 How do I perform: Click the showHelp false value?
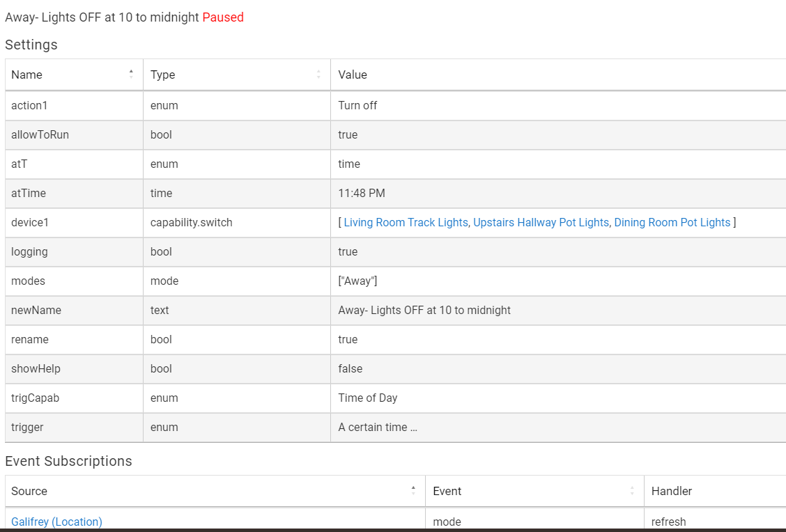[350, 368]
